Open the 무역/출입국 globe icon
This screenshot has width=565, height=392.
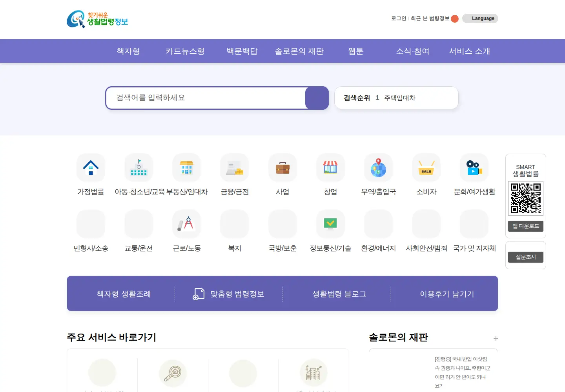click(379, 167)
